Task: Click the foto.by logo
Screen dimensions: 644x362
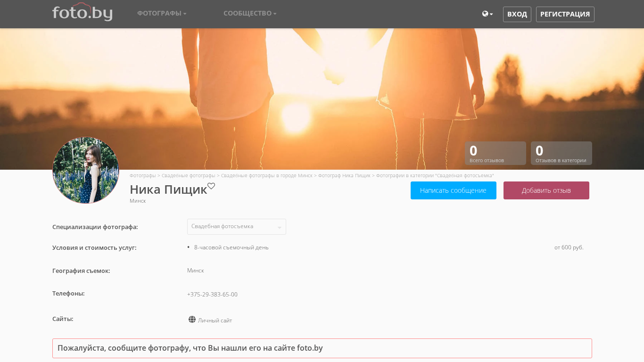Action: 83,12
